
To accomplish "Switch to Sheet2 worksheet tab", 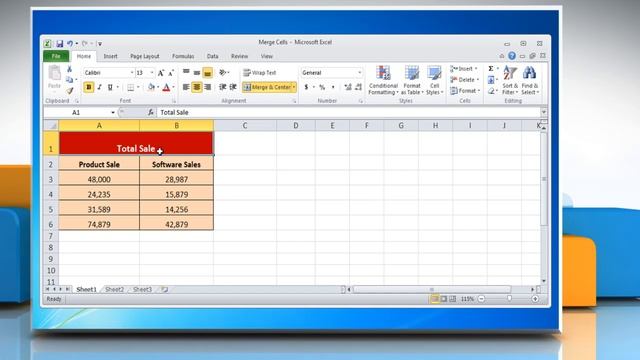I will tap(114, 289).
